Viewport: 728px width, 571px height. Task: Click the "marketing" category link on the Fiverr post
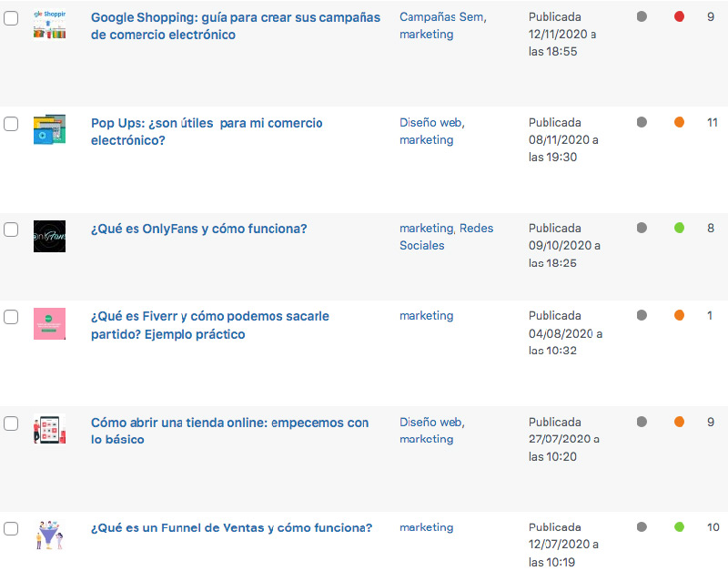426,315
